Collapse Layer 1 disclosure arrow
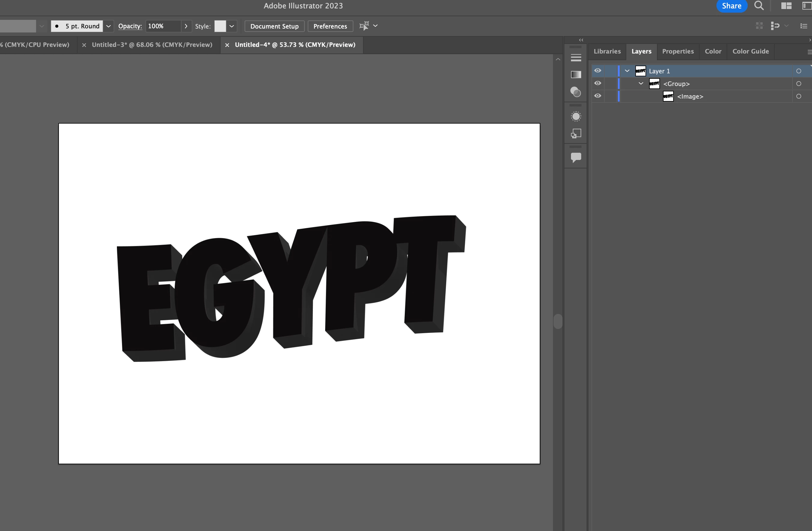812x531 pixels. 627,71
